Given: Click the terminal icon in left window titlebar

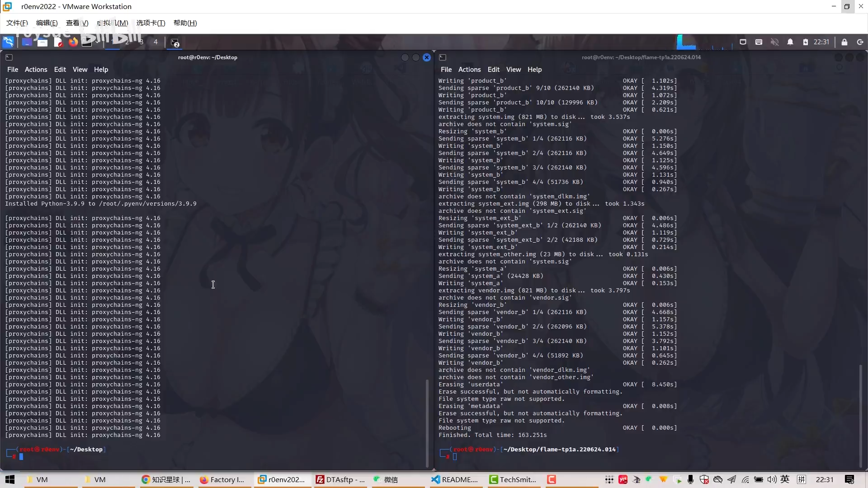Looking at the screenshot, I should [9, 57].
